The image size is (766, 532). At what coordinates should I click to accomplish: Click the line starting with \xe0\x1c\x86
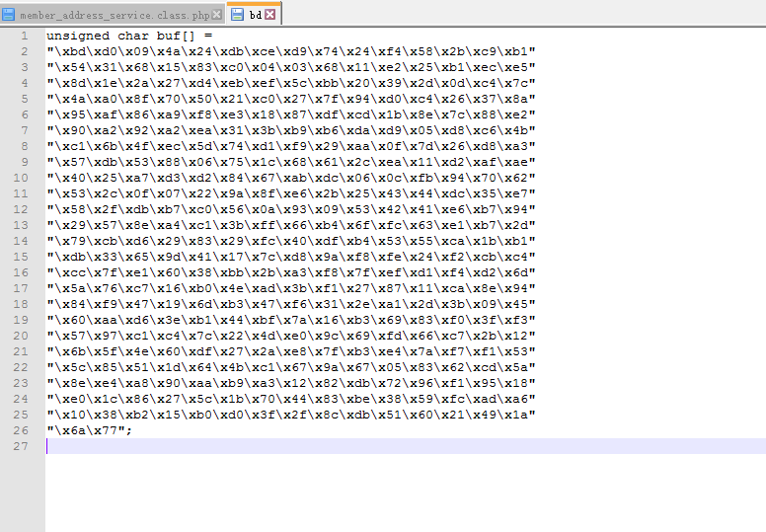[291, 399]
